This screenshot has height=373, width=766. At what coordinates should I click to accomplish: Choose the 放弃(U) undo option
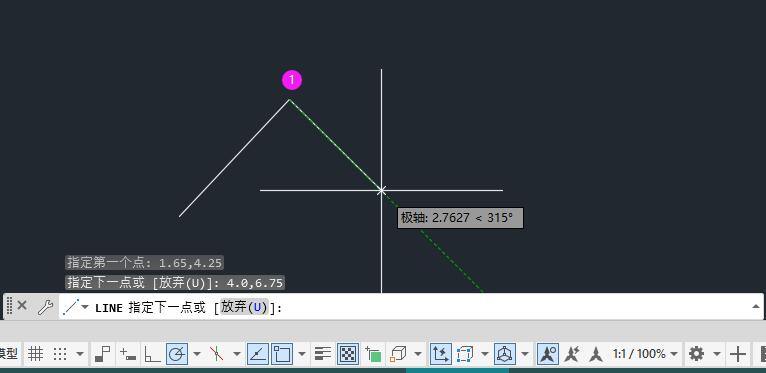tap(244, 307)
